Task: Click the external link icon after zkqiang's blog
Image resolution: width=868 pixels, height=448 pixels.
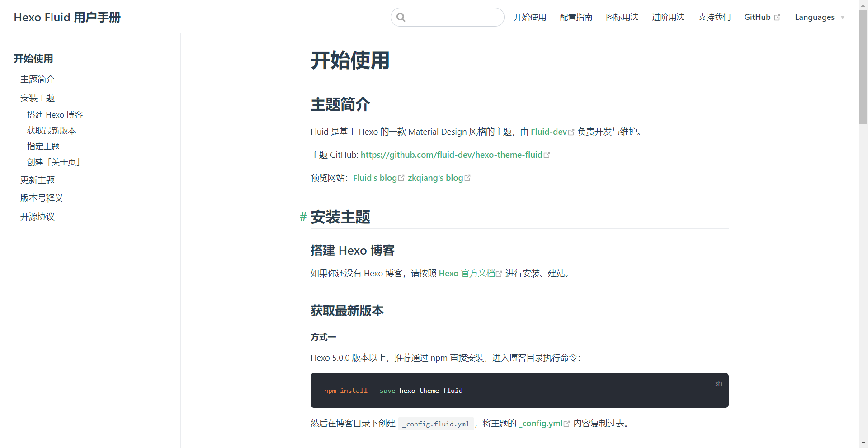Action: coord(468,177)
